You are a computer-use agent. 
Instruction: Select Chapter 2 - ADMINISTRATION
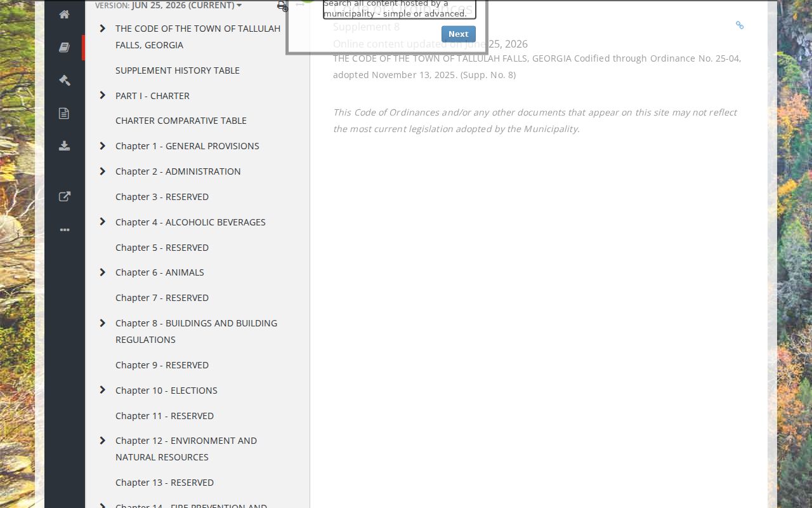178,171
